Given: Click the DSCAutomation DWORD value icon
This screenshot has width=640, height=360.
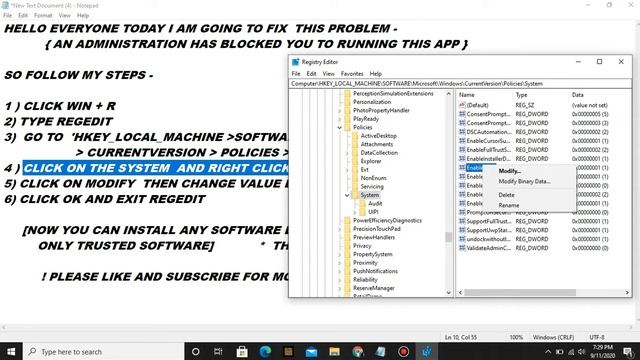Looking at the screenshot, I should (462, 132).
